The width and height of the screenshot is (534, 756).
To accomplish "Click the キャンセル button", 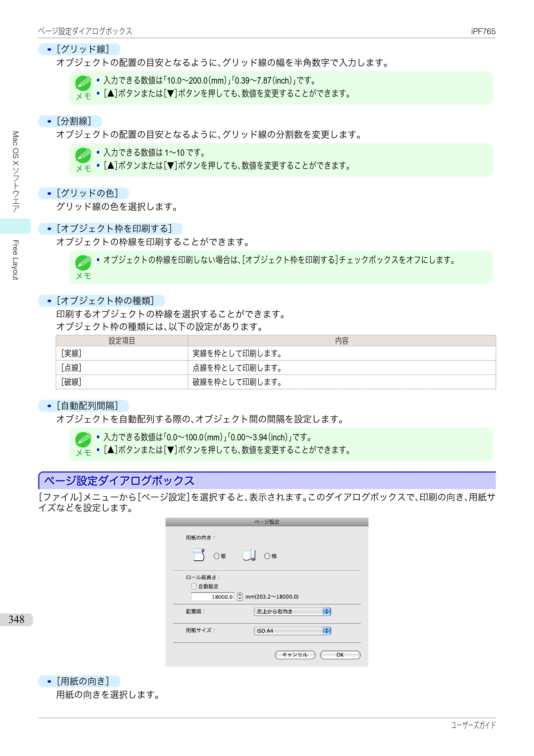I will click(x=295, y=655).
